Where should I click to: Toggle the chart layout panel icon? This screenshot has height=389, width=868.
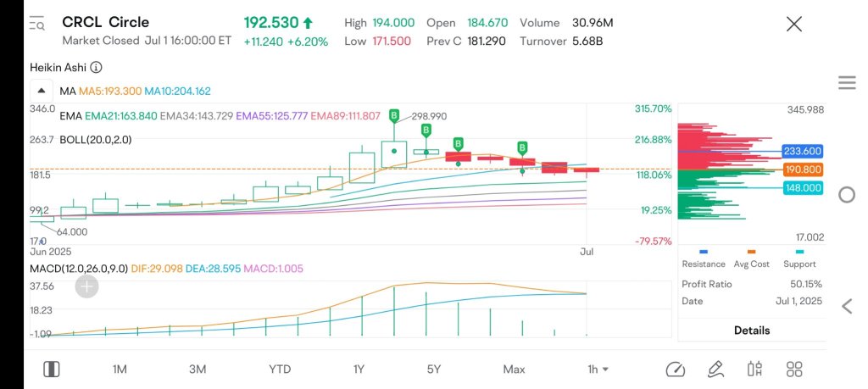[52, 369]
